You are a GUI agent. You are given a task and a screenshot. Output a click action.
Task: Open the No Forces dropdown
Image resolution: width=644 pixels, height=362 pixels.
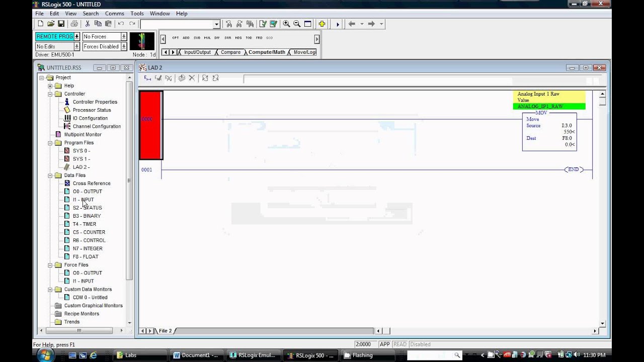124,37
